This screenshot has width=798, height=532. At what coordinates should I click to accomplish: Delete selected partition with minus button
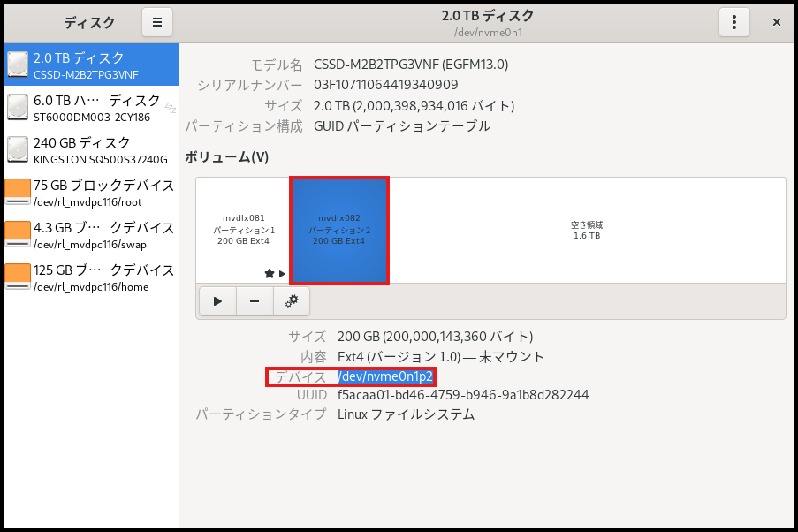point(255,301)
